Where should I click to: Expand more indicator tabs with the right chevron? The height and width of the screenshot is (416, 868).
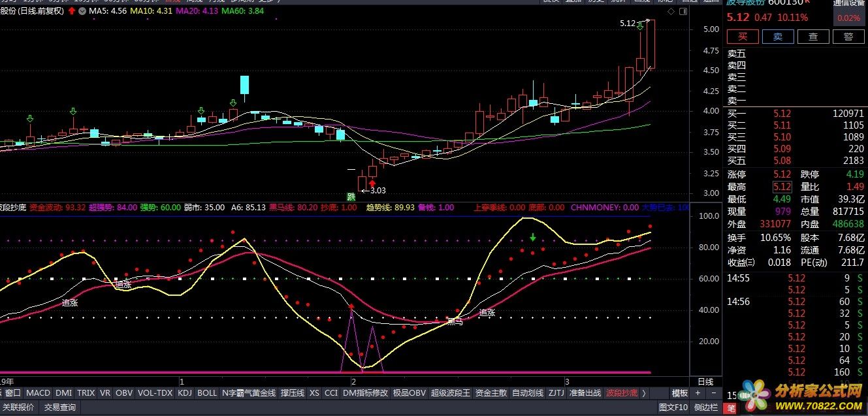[x=643, y=393]
